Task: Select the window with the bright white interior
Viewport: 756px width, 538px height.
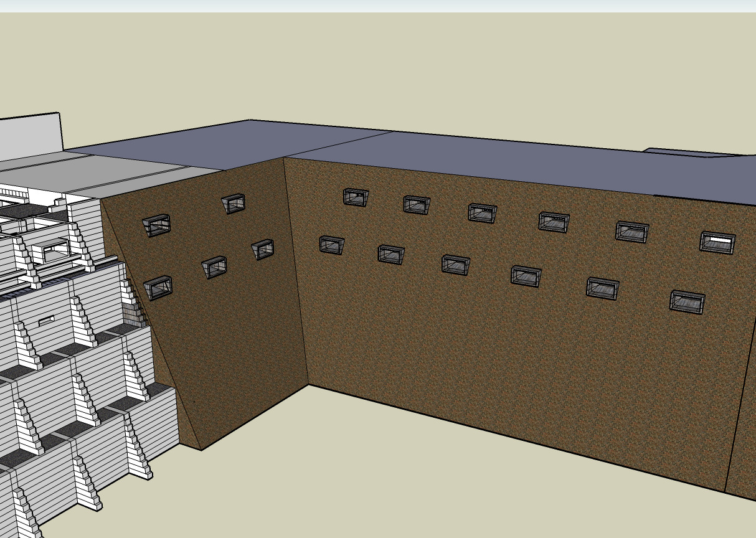Action: click(x=718, y=242)
